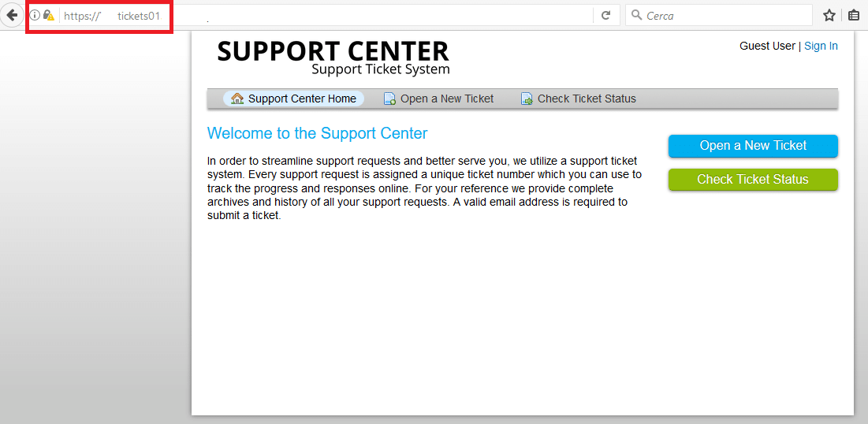Open the 'Open a New Ticket' nav item
This screenshot has width=868, height=424.
[438, 99]
